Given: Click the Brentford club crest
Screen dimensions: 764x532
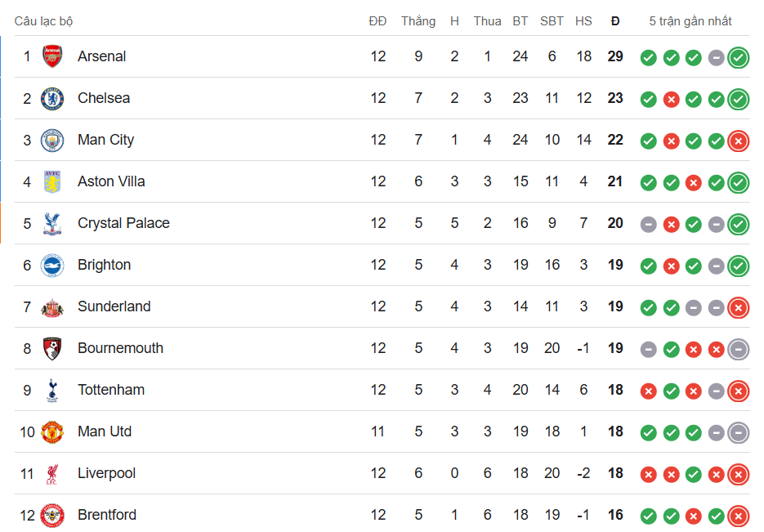Looking at the screenshot, I should tap(52, 515).
